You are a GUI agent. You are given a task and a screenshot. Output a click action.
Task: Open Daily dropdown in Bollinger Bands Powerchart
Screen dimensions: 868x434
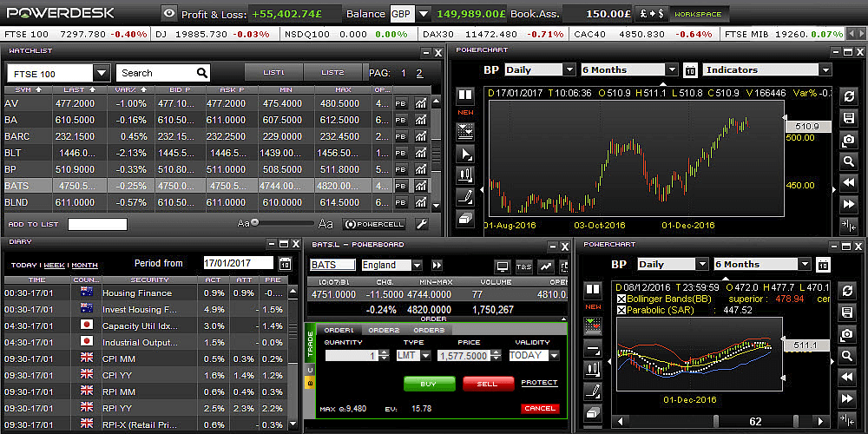[x=702, y=265]
